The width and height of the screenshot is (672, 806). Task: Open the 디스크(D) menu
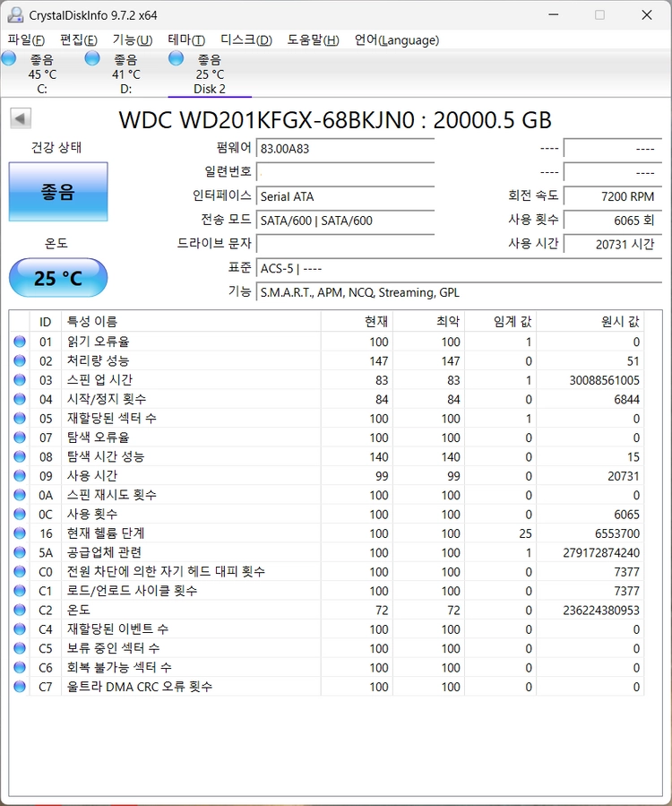(x=246, y=40)
